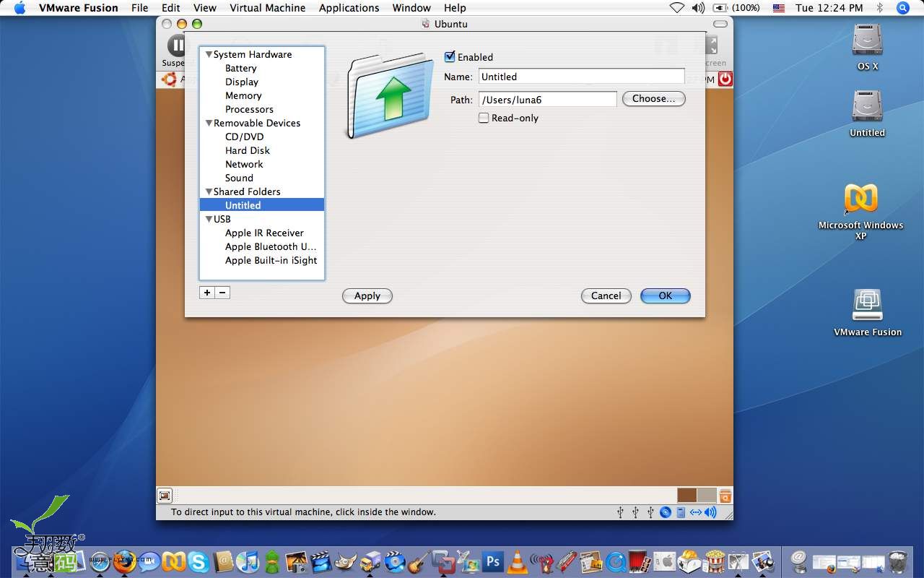Click the Bluetooth menu bar icon
This screenshot has width=924, height=578.
point(879,8)
